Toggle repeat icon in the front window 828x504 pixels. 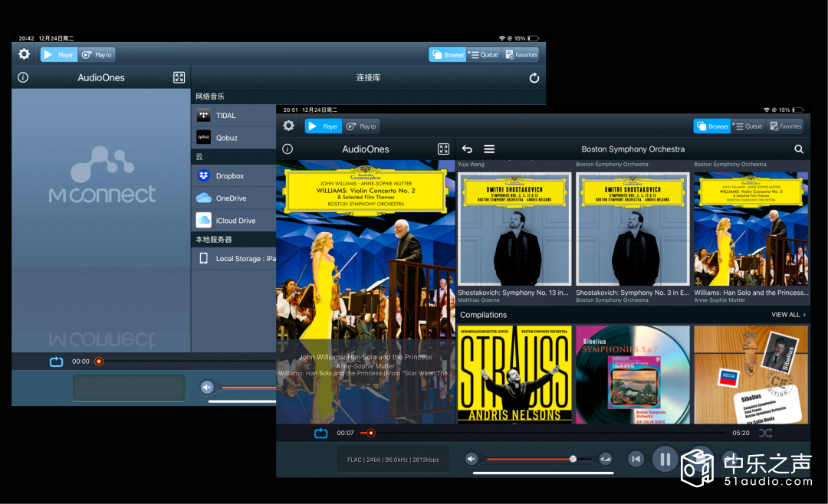click(321, 434)
